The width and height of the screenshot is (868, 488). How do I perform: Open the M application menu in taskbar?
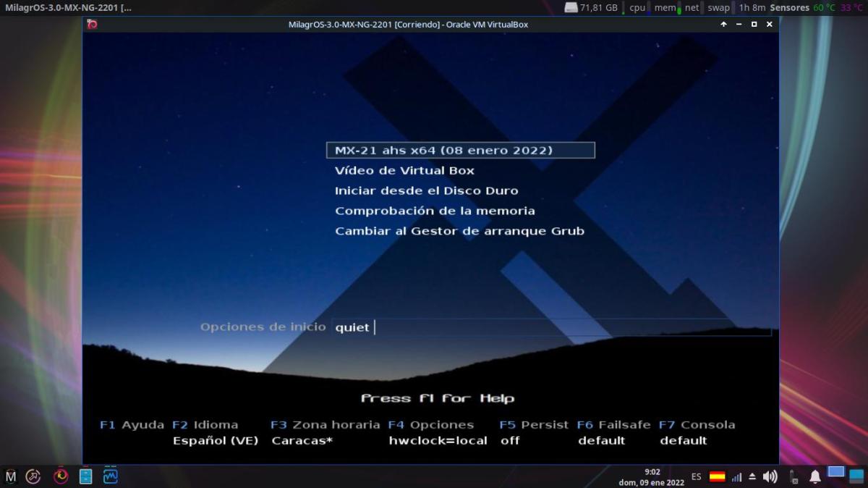(11, 476)
